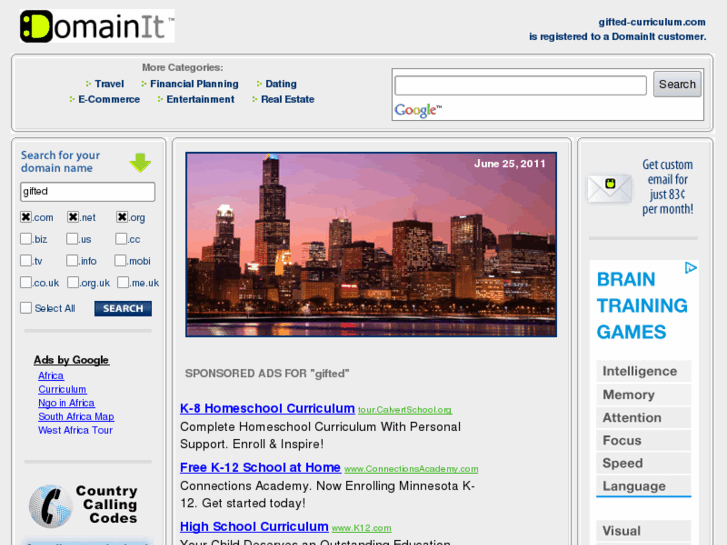Image resolution: width=727 pixels, height=545 pixels.
Task: Tick the Select All checkbox
Action: (26, 308)
